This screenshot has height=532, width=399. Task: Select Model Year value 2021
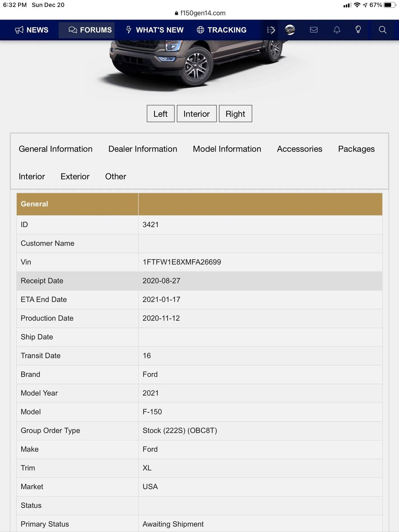[151, 393]
